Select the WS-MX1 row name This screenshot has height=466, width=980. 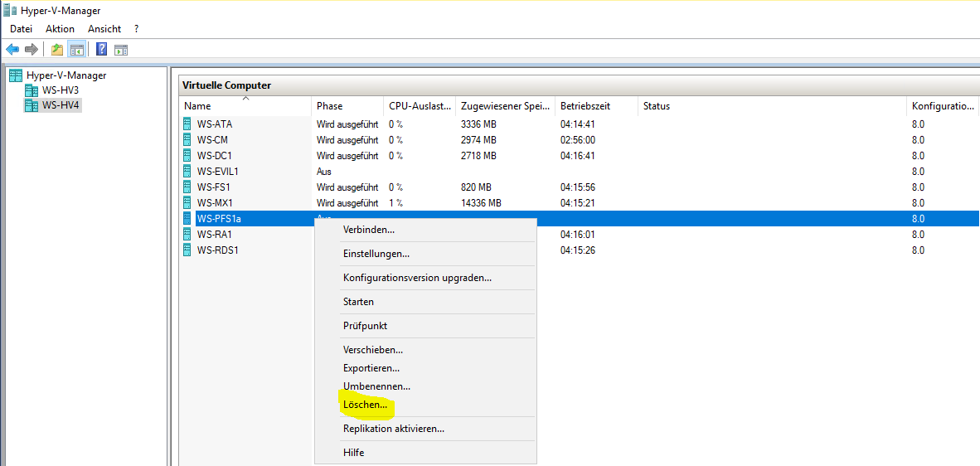[215, 202]
